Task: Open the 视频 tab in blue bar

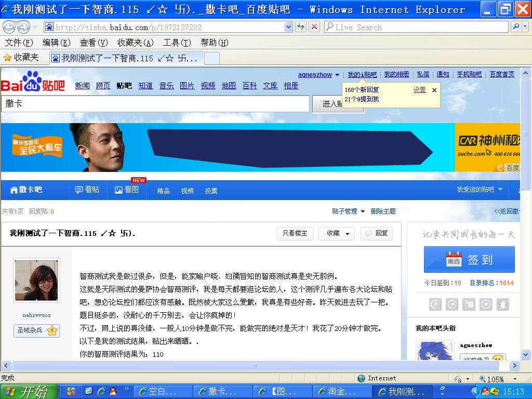Action: click(187, 191)
